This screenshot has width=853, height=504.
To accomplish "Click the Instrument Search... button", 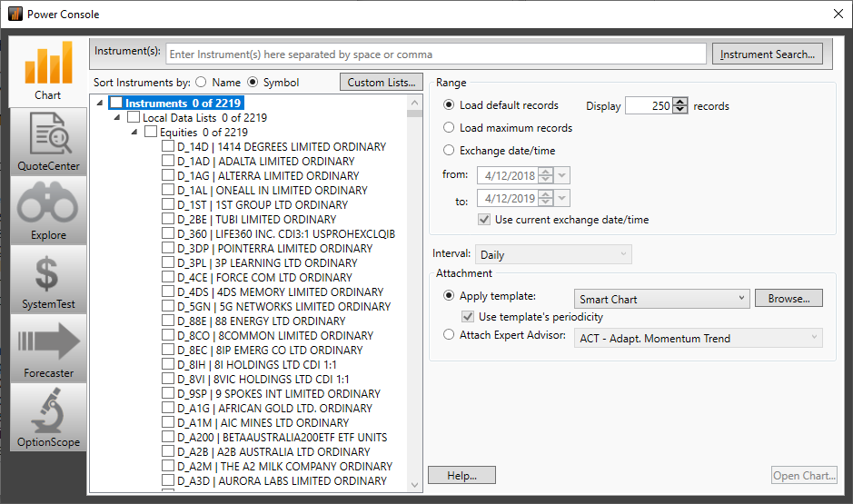I will [x=767, y=54].
